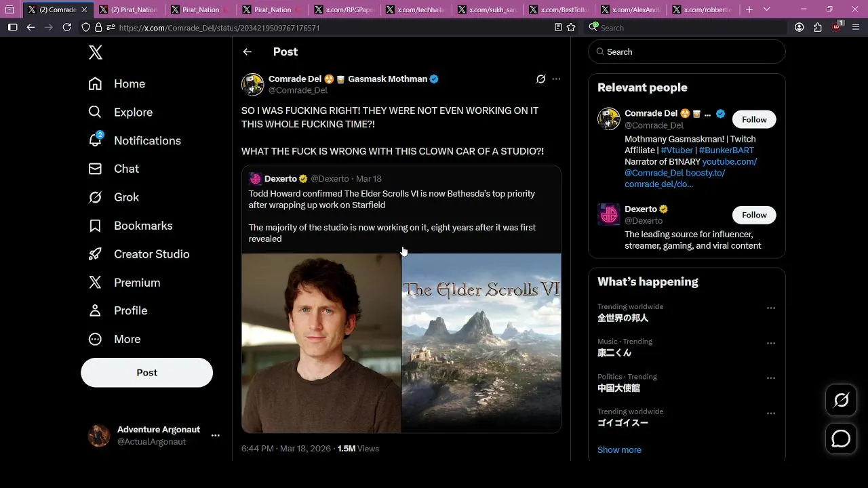The image size is (868, 488).
Task: Bookmark this page with star icon
Action: (x=571, y=27)
